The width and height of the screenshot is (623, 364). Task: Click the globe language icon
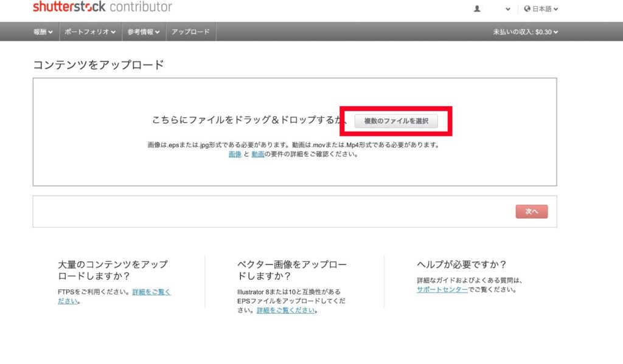[527, 9]
